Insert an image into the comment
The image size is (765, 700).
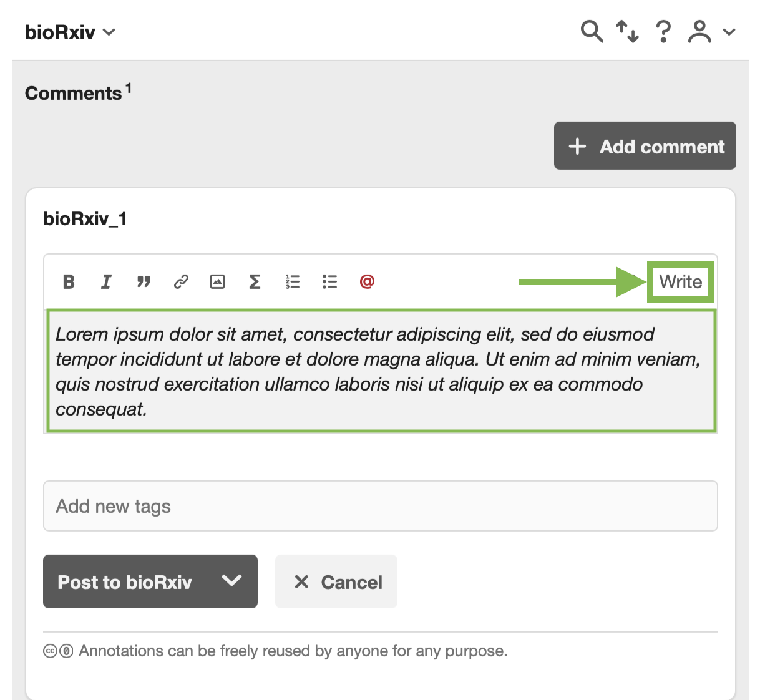[x=217, y=282]
